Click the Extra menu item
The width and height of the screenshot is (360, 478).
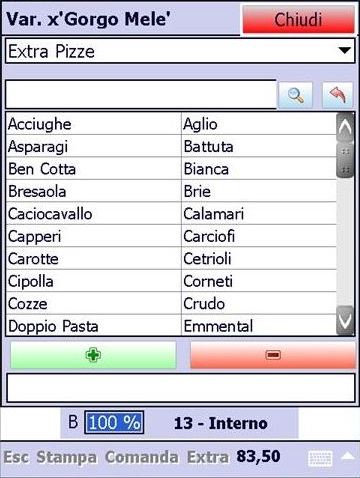208,457
